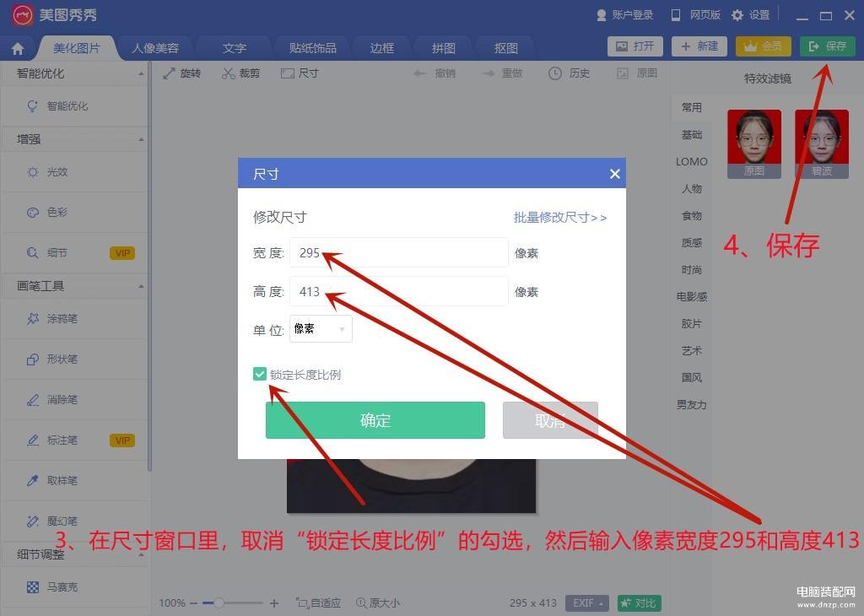Show the 原图 original image
The width and height of the screenshot is (864, 616).
637,73
